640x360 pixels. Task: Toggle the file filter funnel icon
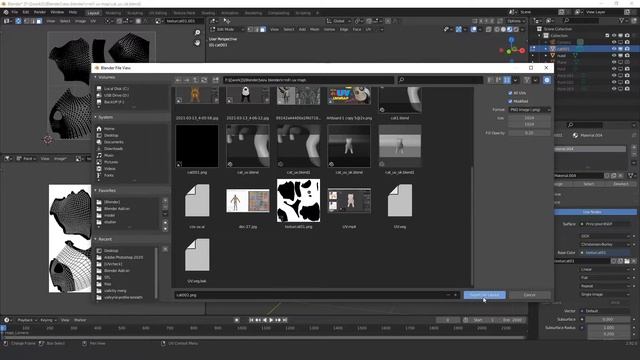click(x=527, y=80)
